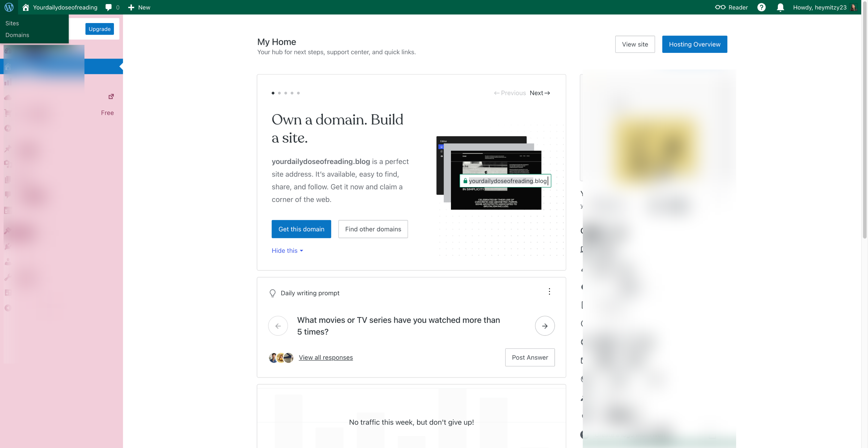Expand the Hide this dropdown
The height and width of the screenshot is (448, 868).
(x=287, y=250)
